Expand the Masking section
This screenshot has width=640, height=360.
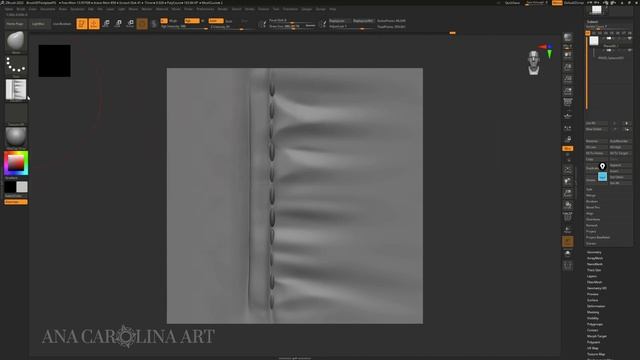tap(593, 312)
